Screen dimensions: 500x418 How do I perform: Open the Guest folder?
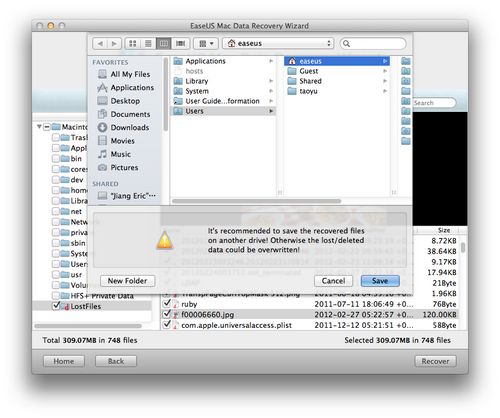coord(337,71)
